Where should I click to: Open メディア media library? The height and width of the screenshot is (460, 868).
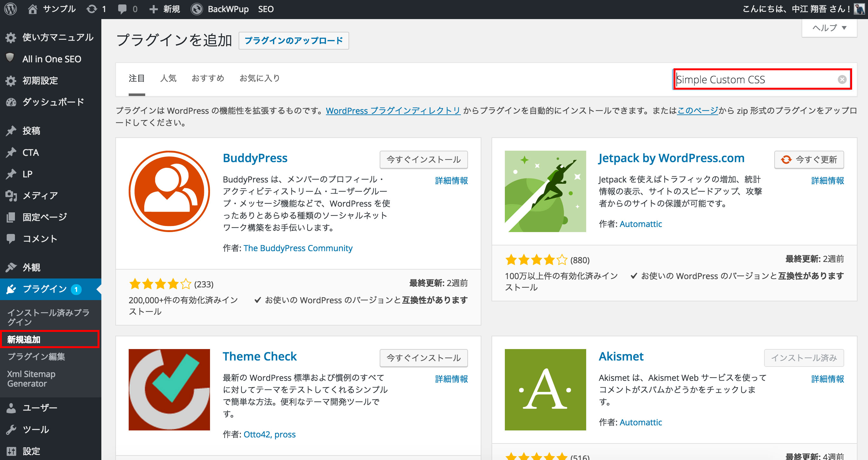pos(51,196)
